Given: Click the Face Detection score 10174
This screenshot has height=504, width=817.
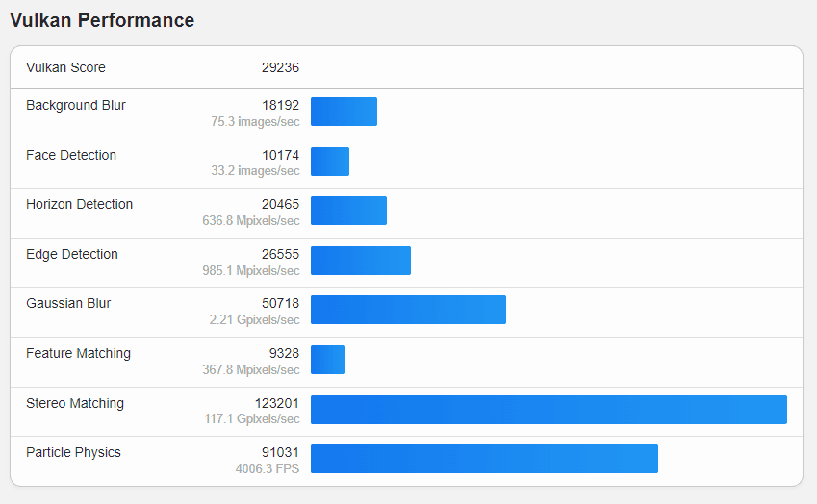Looking at the screenshot, I should tap(280, 155).
